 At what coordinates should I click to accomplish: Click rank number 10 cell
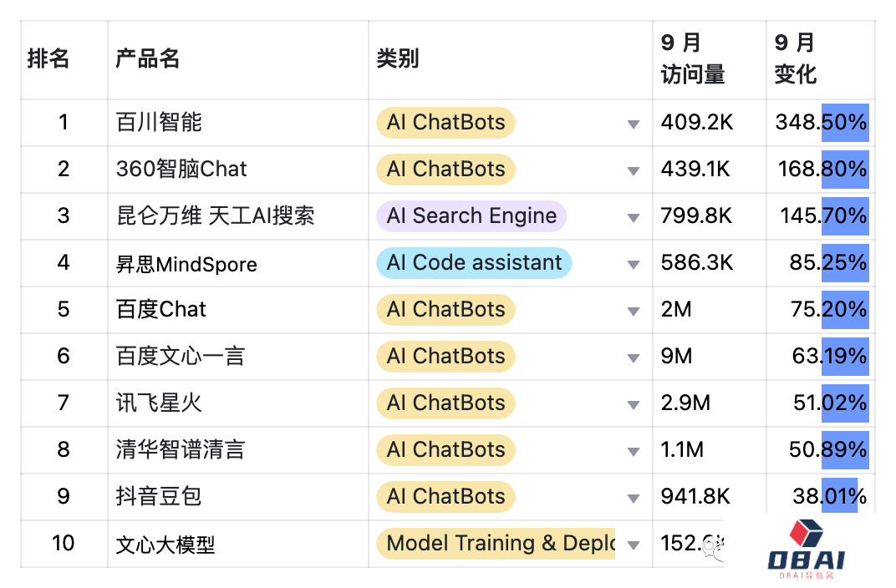pos(63,543)
